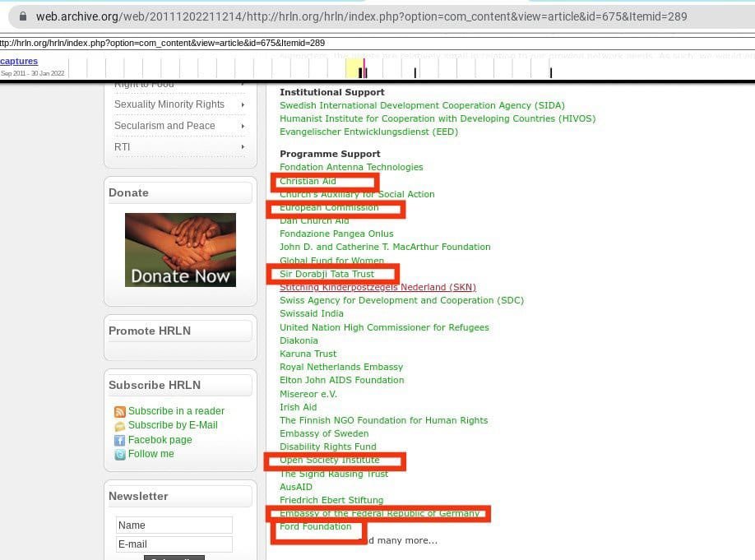This screenshot has height=560, width=755.
Task: Open the Dan Church Aid link
Action: pos(314,220)
